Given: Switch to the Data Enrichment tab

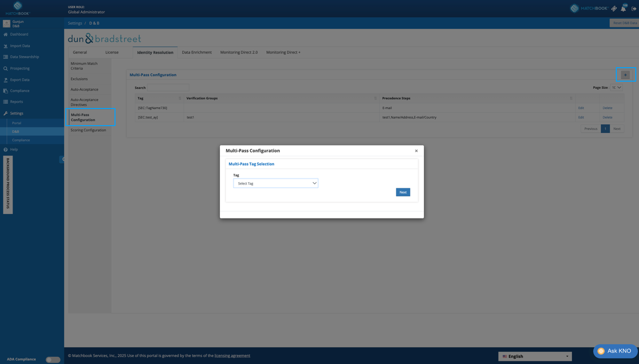Looking at the screenshot, I should tap(197, 52).
